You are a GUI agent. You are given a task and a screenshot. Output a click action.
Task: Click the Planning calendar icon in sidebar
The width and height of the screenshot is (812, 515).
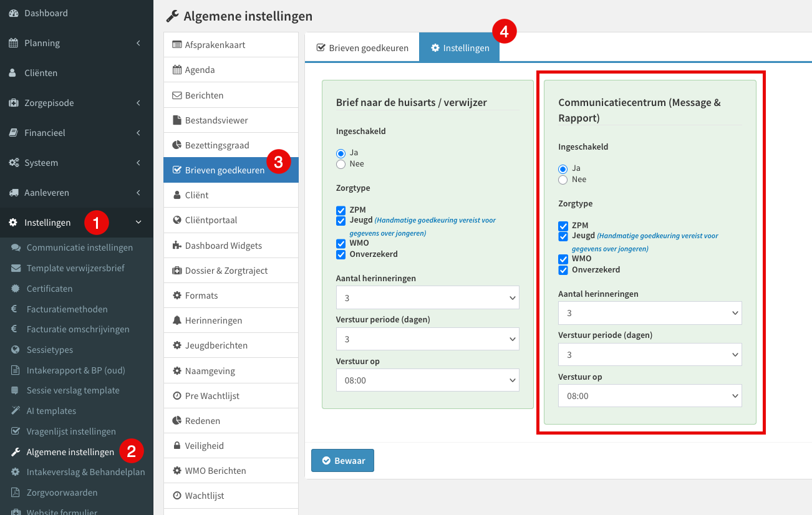point(13,43)
